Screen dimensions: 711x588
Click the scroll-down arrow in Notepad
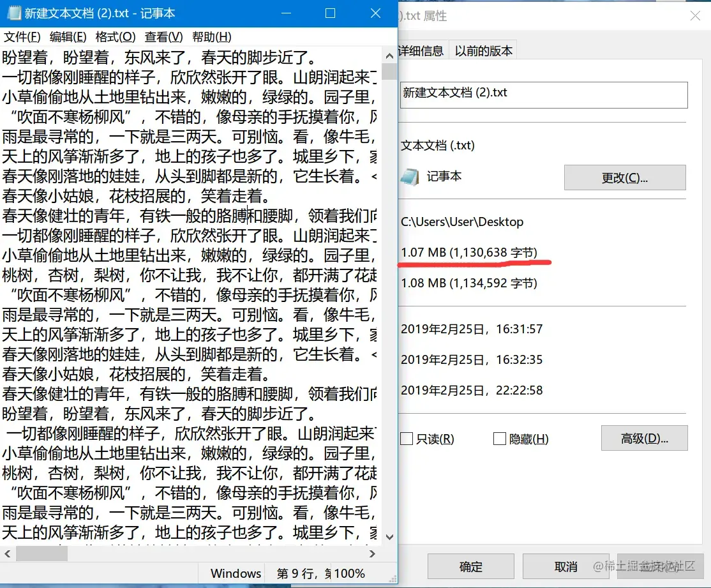click(389, 537)
